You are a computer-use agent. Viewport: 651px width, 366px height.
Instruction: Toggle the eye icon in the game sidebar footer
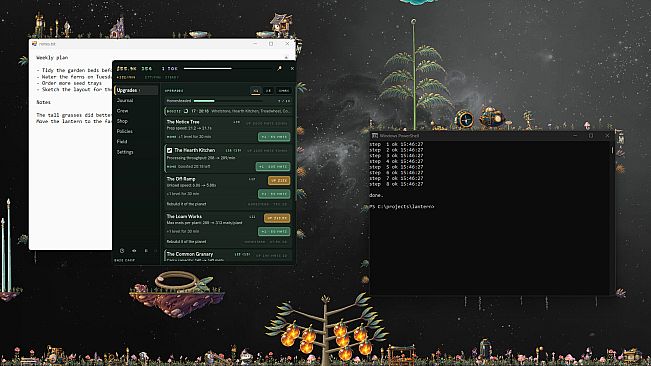point(134,251)
